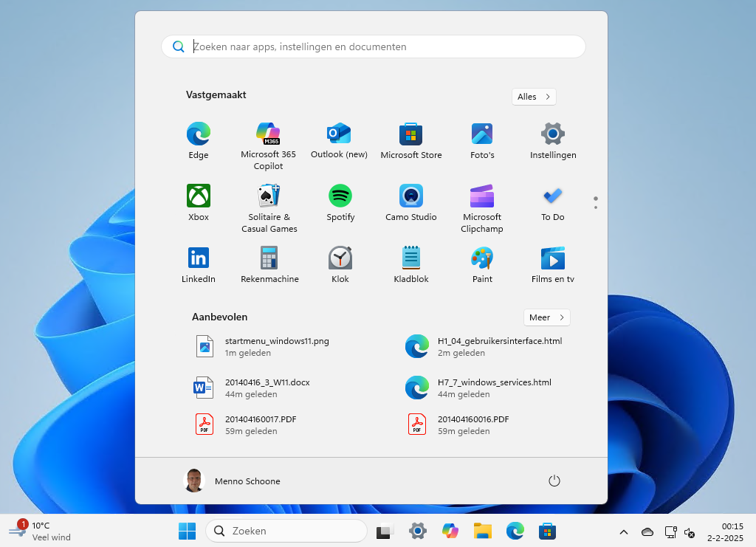The width and height of the screenshot is (756, 547).
Task: Click the Start menu search field
Action: (374, 47)
